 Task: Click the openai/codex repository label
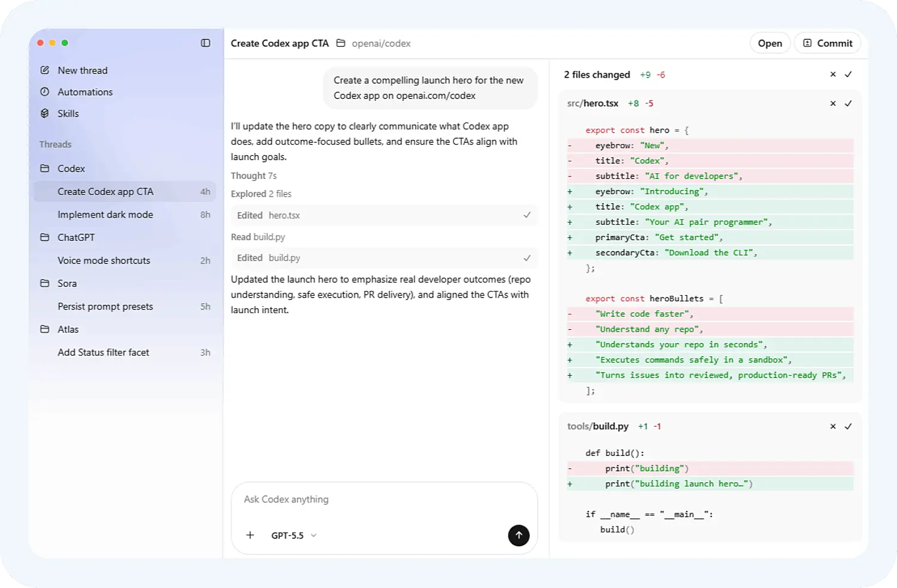pyautogui.click(x=381, y=44)
